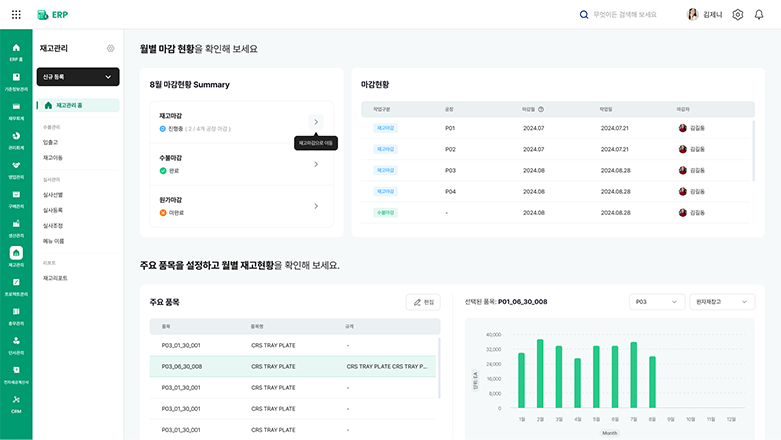Open 입출고 menu item
The height and width of the screenshot is (440, 781).
(50, 142)
